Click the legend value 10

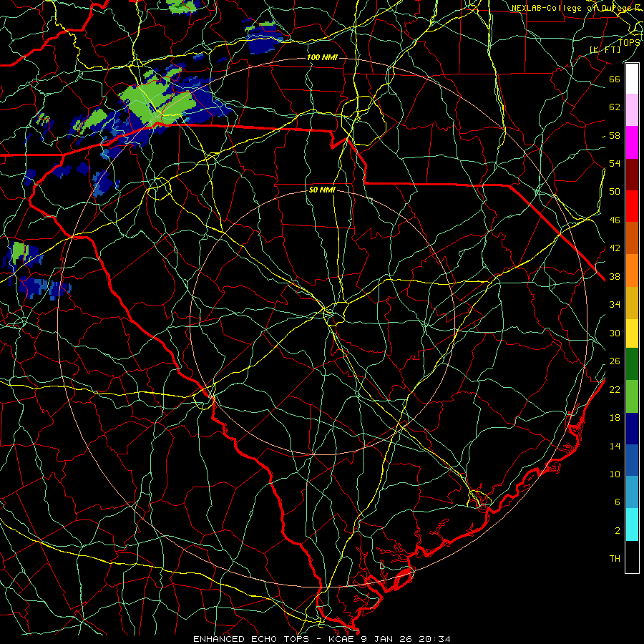[x=615, y=474]
